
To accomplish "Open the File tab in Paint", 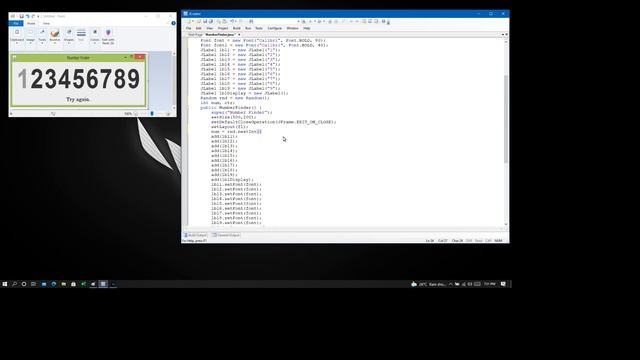I will pos(16,23).
